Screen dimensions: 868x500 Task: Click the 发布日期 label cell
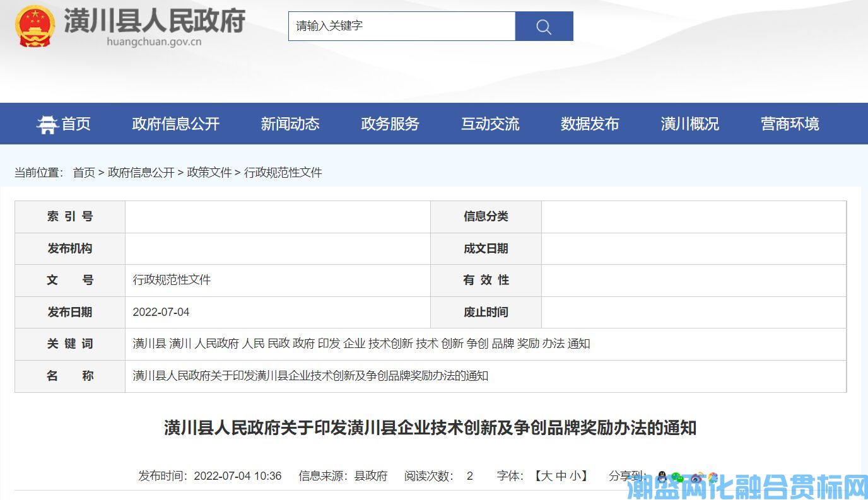(70, 312)
